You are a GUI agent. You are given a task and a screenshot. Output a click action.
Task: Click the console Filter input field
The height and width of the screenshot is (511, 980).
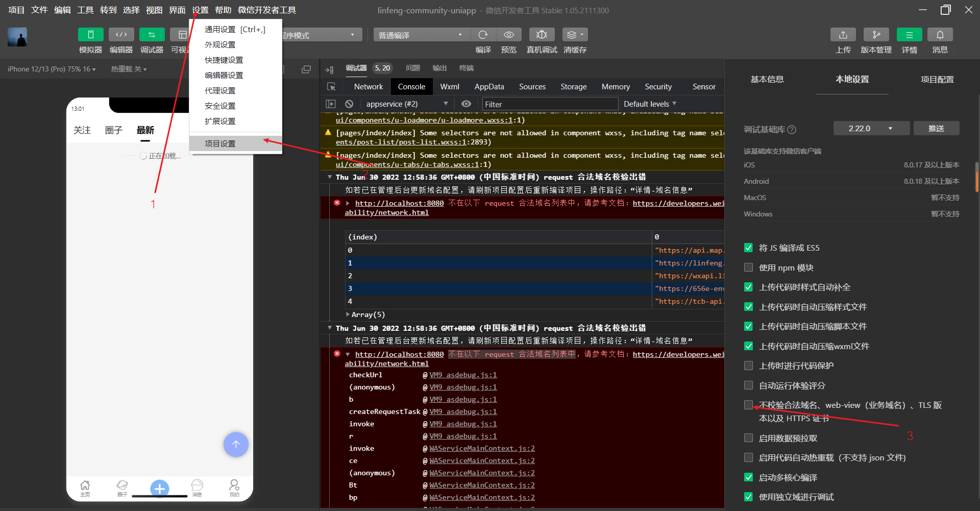(549, 104)
